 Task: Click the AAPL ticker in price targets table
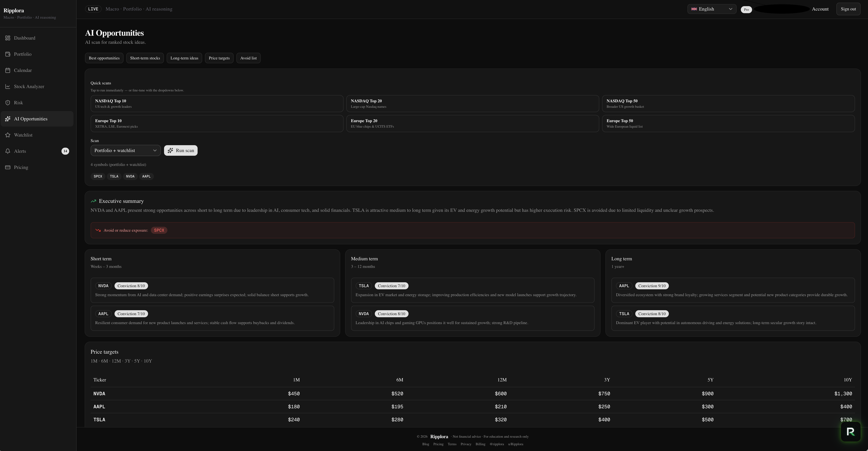coord(99,407)
